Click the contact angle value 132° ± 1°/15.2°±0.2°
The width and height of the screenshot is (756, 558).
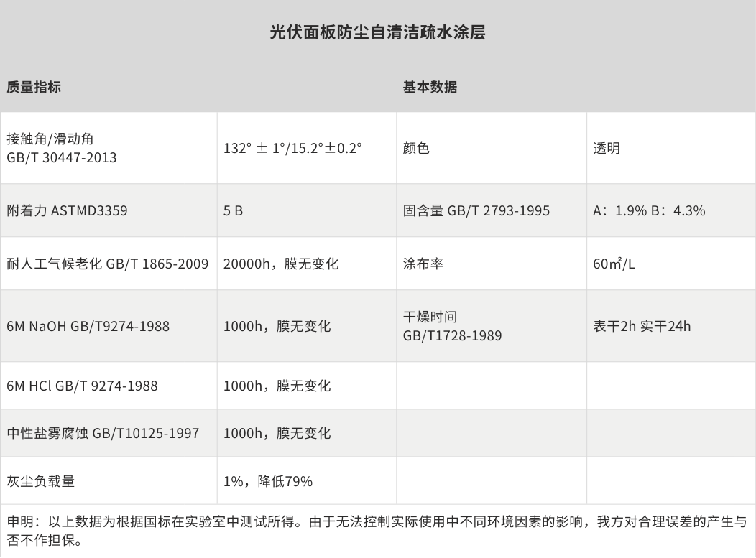[292, 149]
